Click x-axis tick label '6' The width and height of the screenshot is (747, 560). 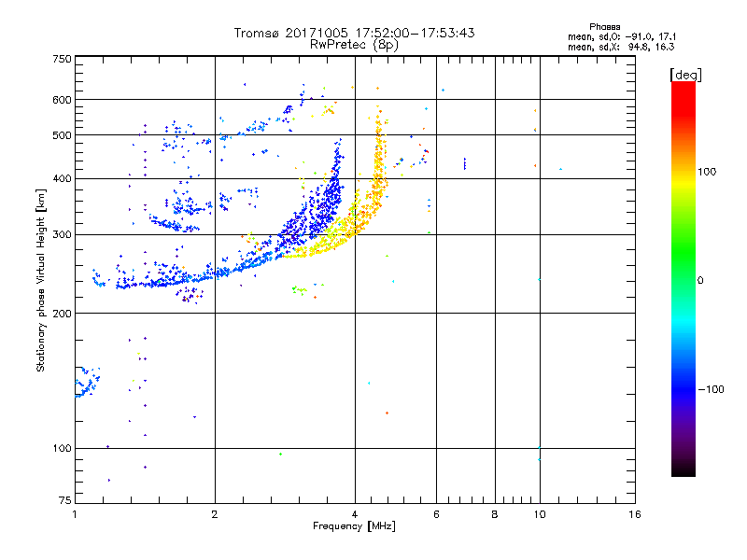point(436,514)
